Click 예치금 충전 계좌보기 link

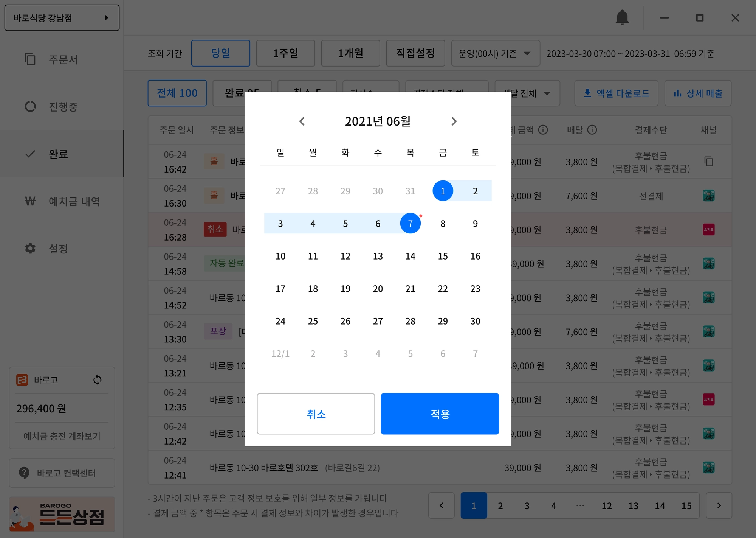click(62, 436)
